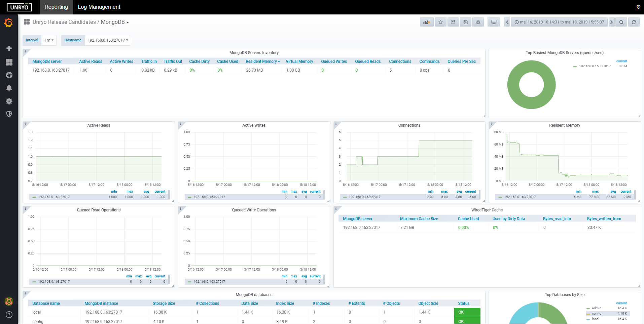Click the Save dashboard icon
The image size is (644, 324).
(x=466, y=22)
